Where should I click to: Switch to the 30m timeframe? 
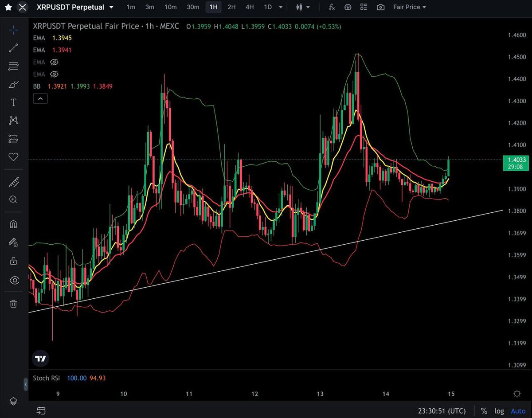[x=193, y=7]
